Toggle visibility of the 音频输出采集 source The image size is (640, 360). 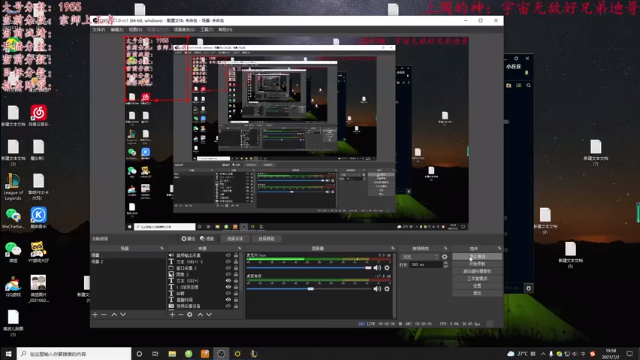click(x=228, y=256)
